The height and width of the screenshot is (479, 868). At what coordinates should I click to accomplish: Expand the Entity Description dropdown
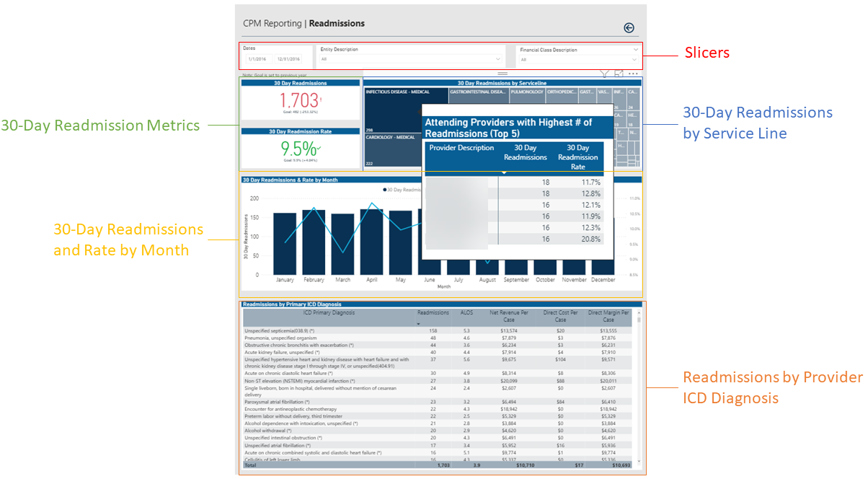(x=497, y=59)
